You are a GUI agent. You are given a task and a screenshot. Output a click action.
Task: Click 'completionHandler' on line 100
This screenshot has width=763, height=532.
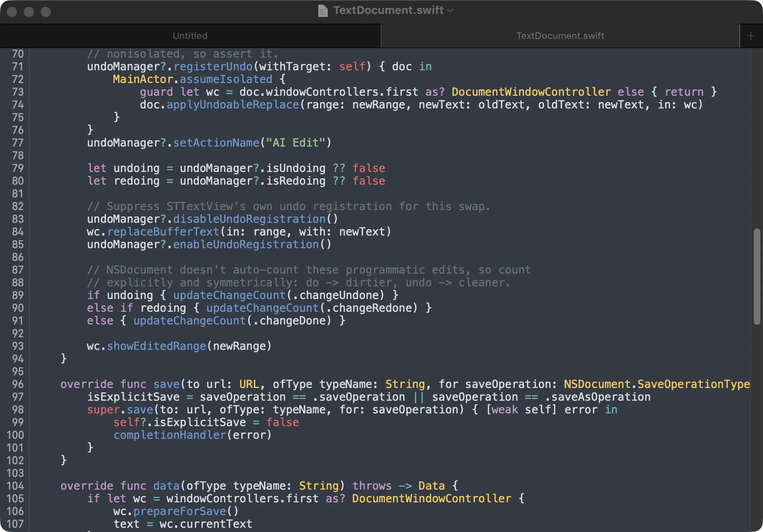170,435
